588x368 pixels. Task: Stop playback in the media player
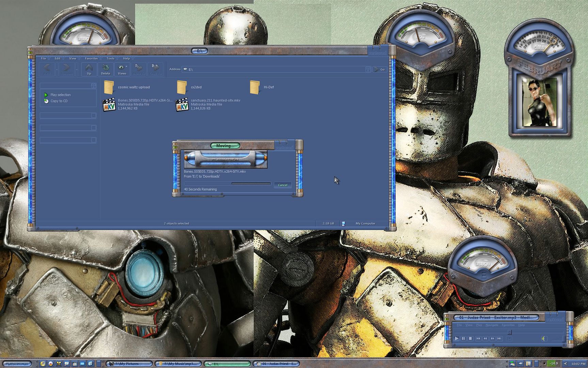[x=470, y=338]
